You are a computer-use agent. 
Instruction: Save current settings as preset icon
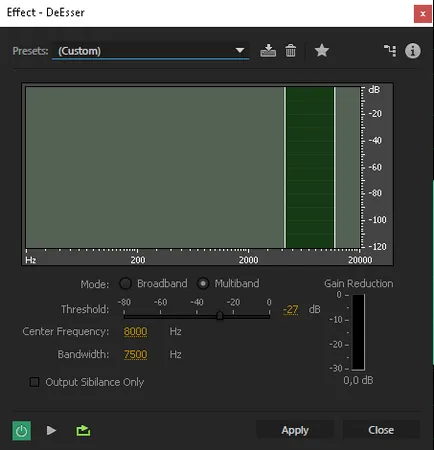coord(268,51)
